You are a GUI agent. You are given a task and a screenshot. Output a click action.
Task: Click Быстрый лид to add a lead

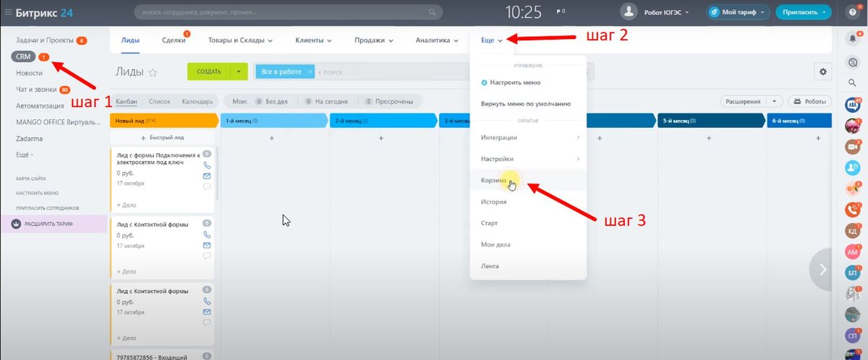(163, 137)
